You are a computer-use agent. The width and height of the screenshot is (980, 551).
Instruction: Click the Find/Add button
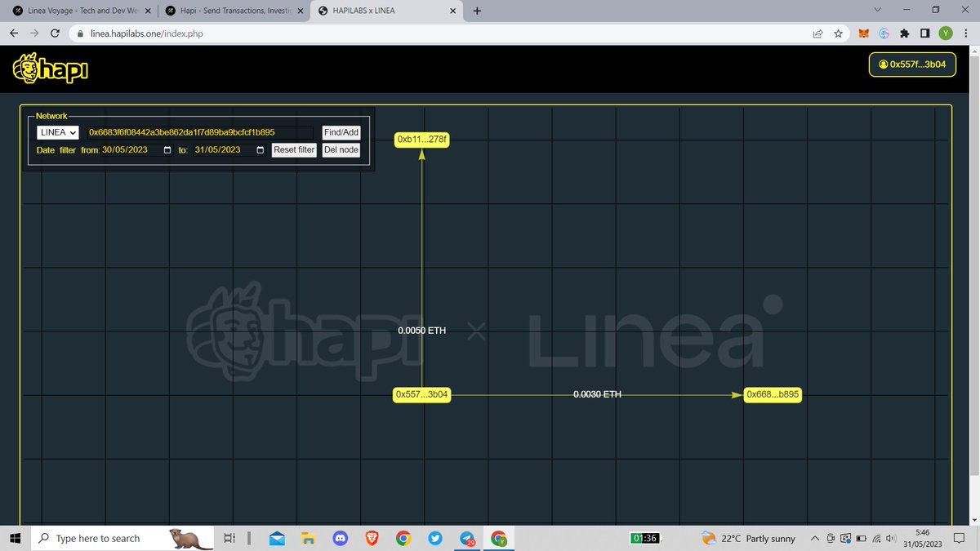[x=341, y=132]
